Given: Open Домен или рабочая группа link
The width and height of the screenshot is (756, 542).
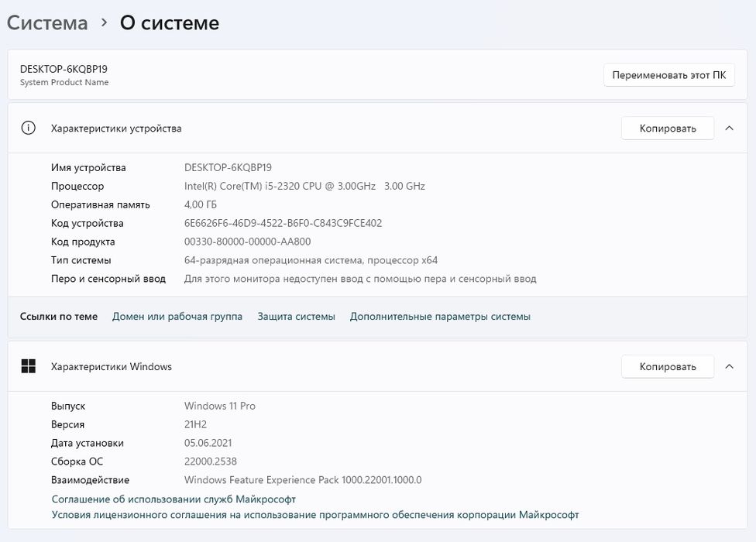Looking at the screenshot, I should point(177,317).
